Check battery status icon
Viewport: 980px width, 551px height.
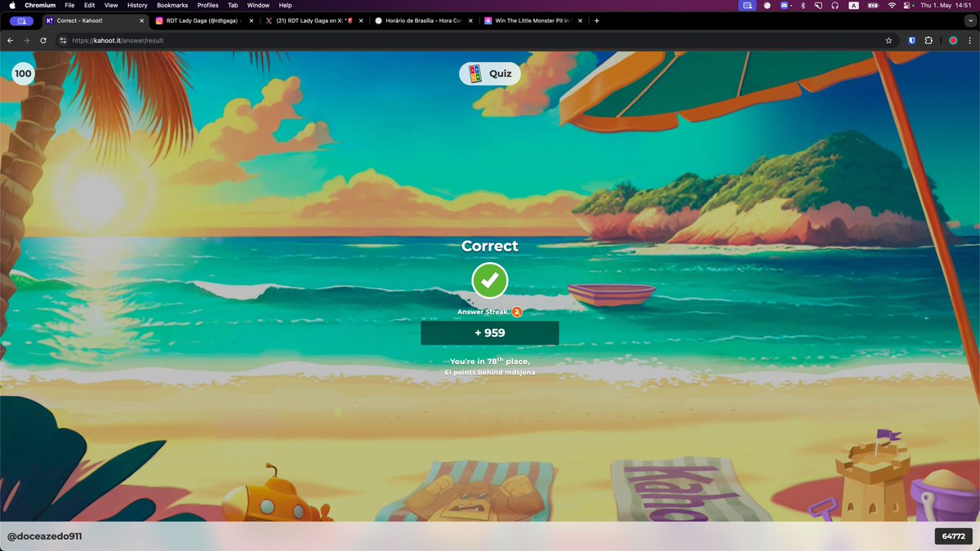coord(872,5)
